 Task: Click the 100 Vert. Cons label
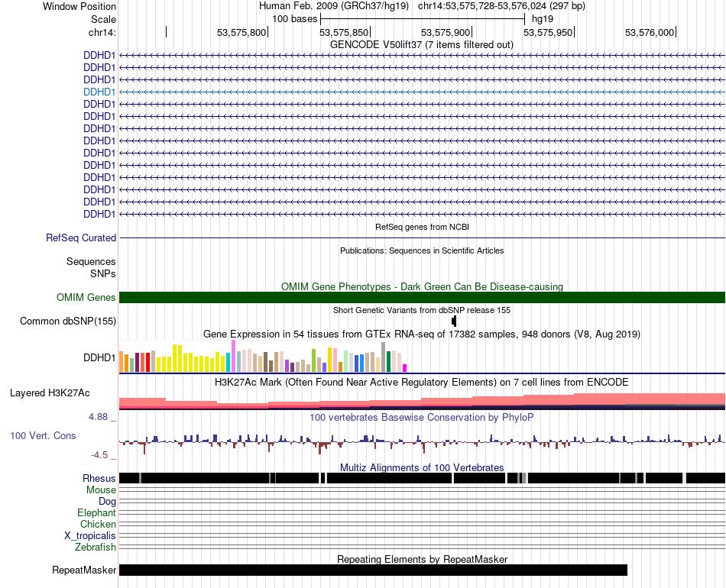coord(43,436)
